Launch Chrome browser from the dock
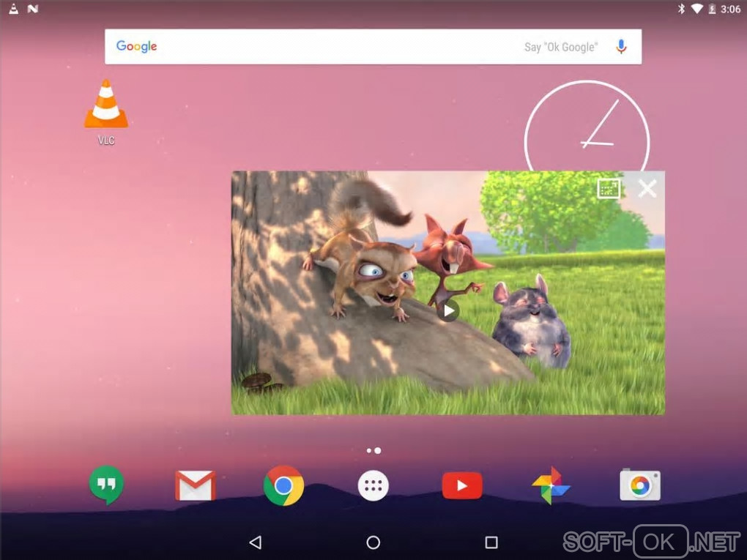 (283, 485)
